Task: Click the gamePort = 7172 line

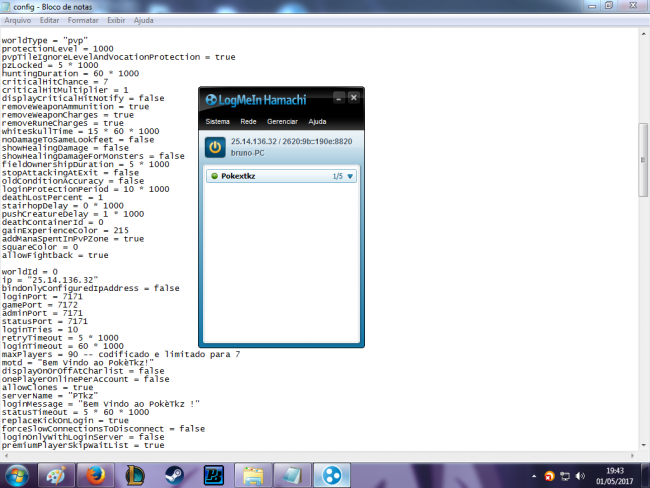Action: click(x=40, y=305)
